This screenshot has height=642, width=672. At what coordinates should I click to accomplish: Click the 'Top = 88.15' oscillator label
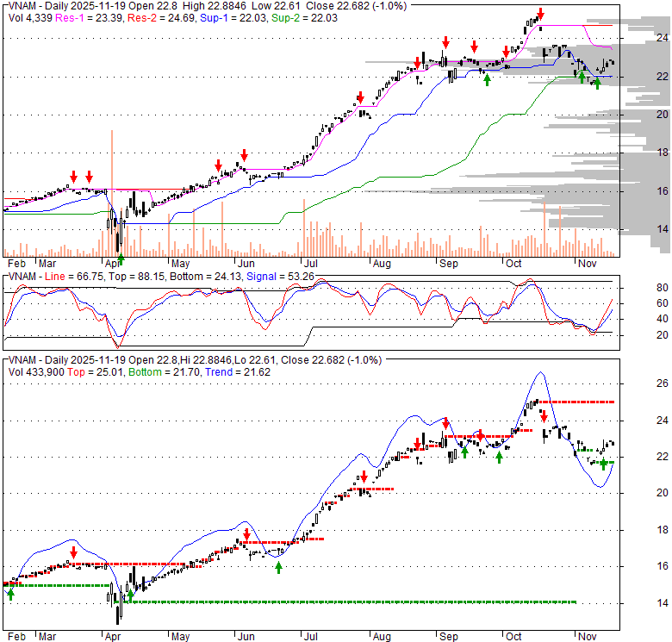coord(136,277)
